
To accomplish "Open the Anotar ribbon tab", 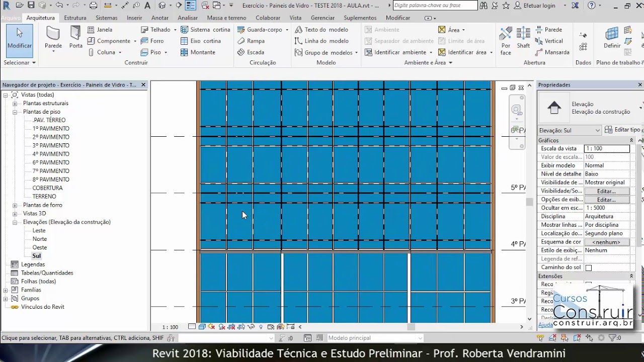I will click(x=160, y=18).
